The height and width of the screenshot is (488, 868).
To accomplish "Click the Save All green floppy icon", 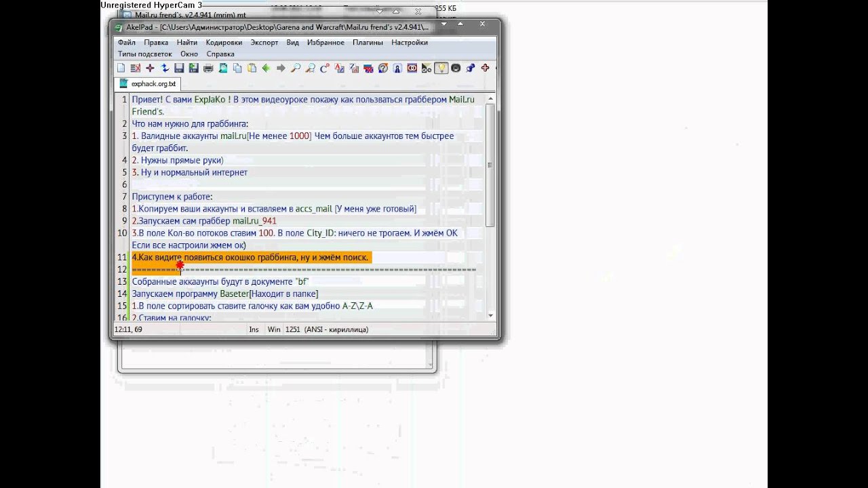I will 194,68.
